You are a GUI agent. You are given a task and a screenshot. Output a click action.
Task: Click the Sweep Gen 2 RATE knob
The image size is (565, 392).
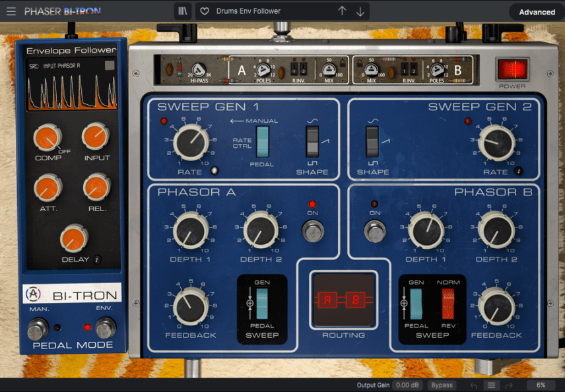(496, 143)
